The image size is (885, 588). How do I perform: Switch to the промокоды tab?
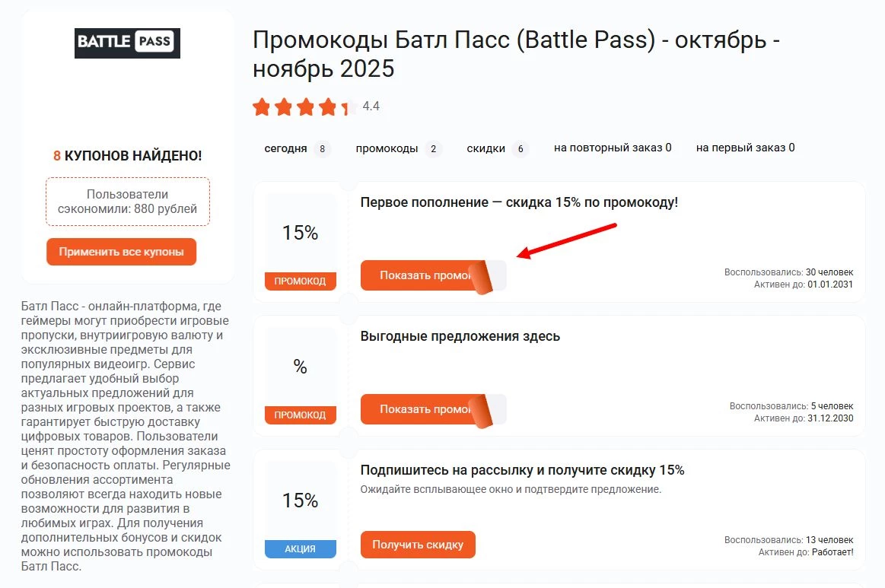click(x=388, y=149)
